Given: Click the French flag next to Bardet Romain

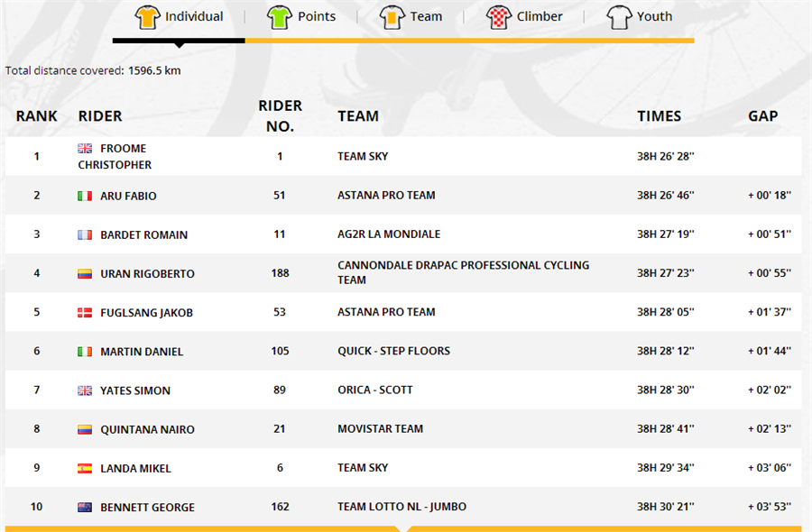Looking at the screenshot, I should [x=85, y=235].
